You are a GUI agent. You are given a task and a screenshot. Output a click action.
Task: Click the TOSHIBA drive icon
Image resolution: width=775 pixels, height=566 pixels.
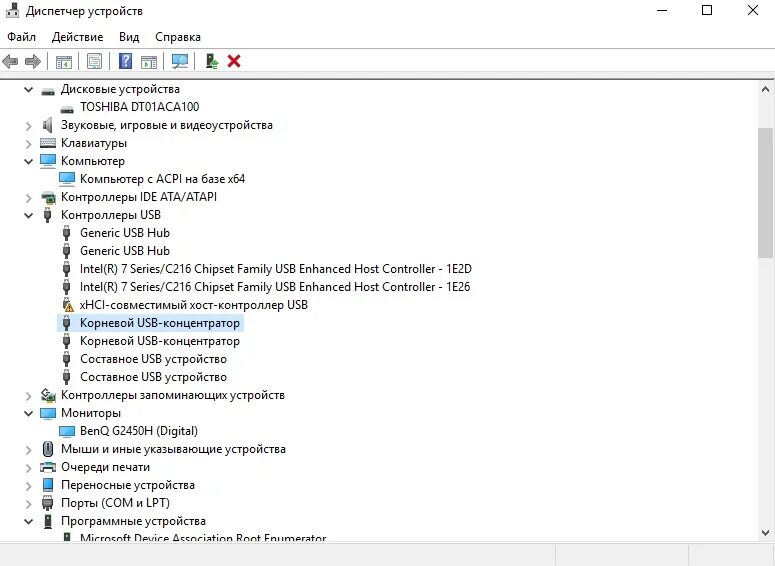coord(67,108)
